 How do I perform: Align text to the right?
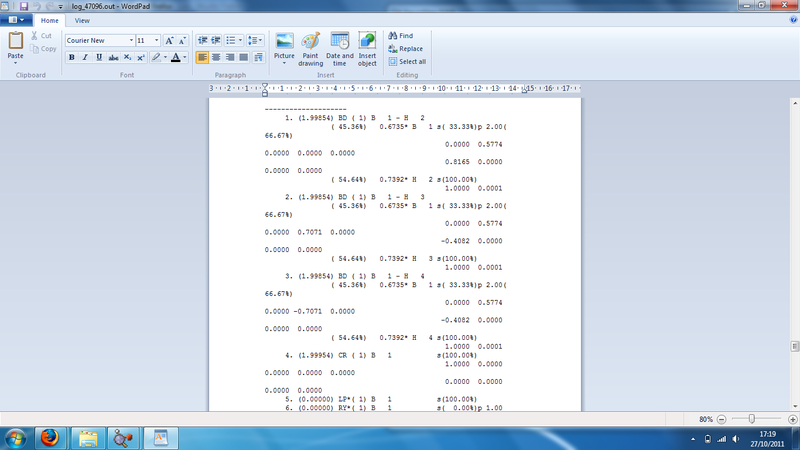(x=230, y=57)
